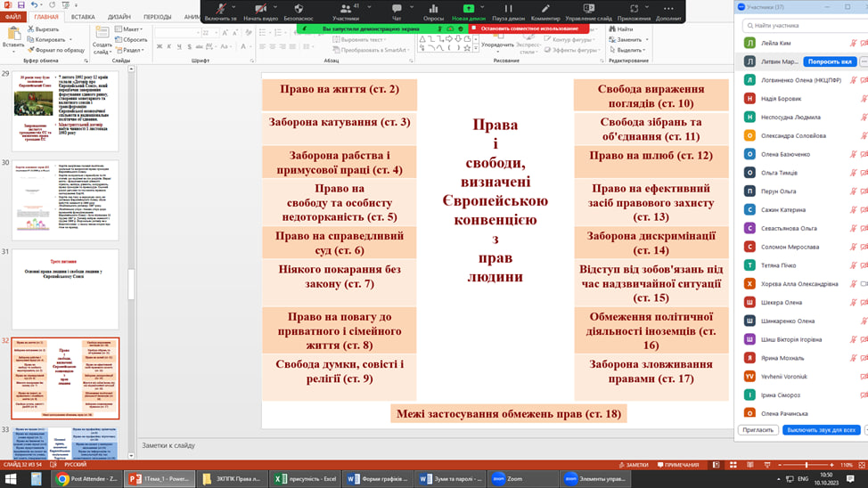
Task: Switch to Normal view in status bar
Action: 716,465
